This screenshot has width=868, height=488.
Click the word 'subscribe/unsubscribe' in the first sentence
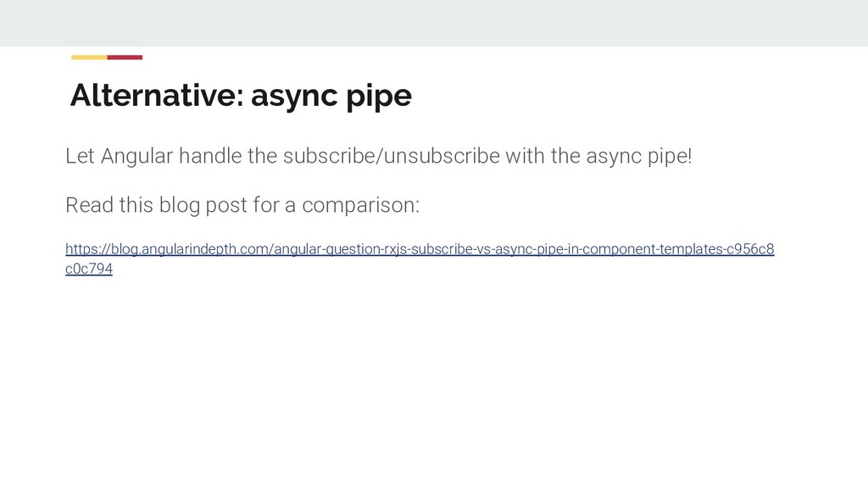(392, 156)
